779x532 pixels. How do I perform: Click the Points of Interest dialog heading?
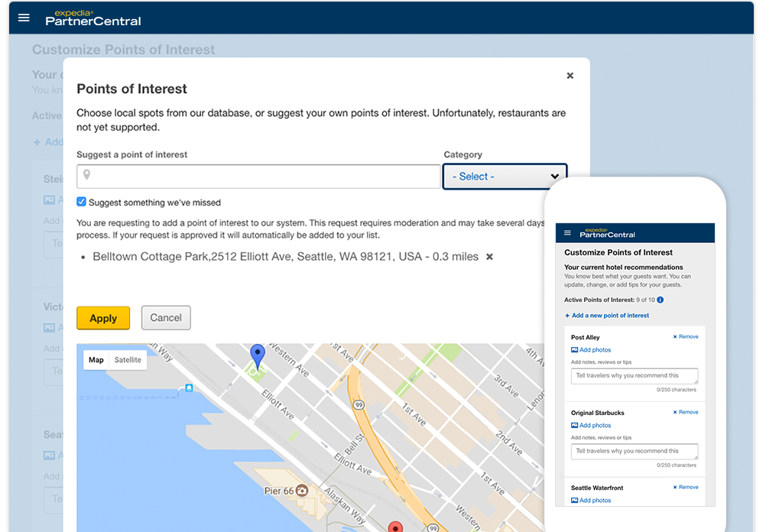131,89
